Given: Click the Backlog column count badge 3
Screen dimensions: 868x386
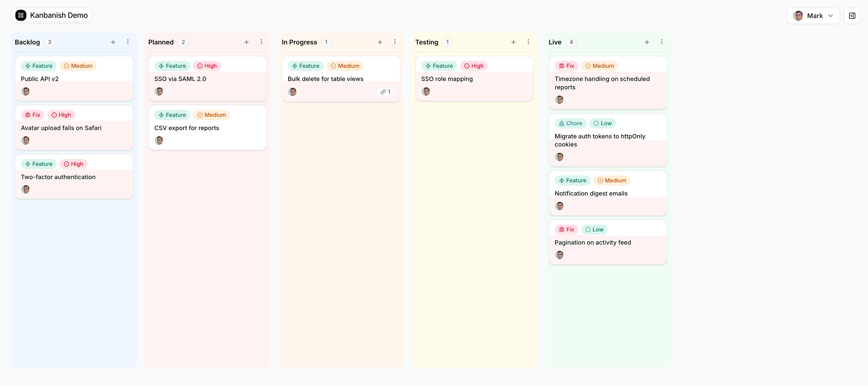Looking at the screenshot, I should point(50,42).
